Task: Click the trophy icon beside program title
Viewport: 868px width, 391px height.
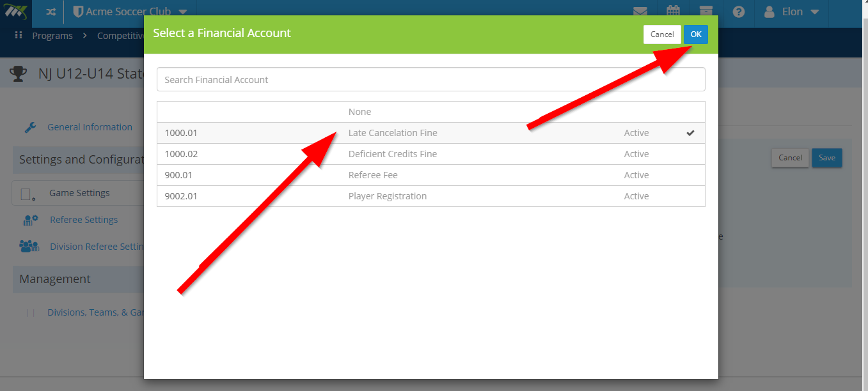Action: (x=18, y=73)
